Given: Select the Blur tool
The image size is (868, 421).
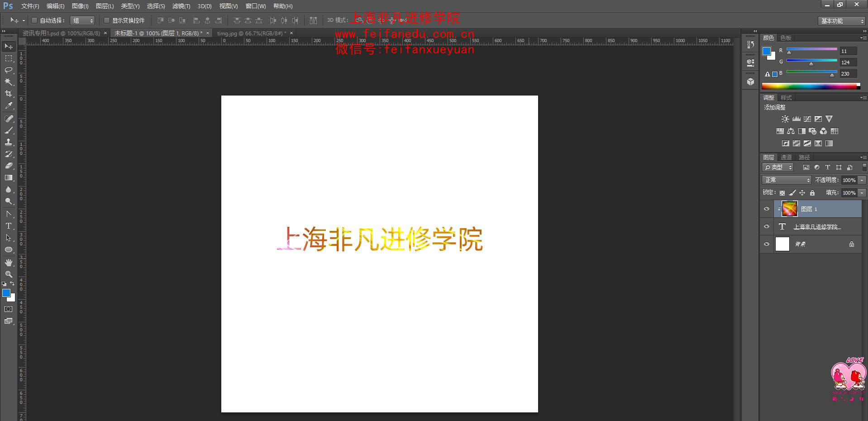Looking at the screenshot, I should pyautogui.click(x=9, y=190).
